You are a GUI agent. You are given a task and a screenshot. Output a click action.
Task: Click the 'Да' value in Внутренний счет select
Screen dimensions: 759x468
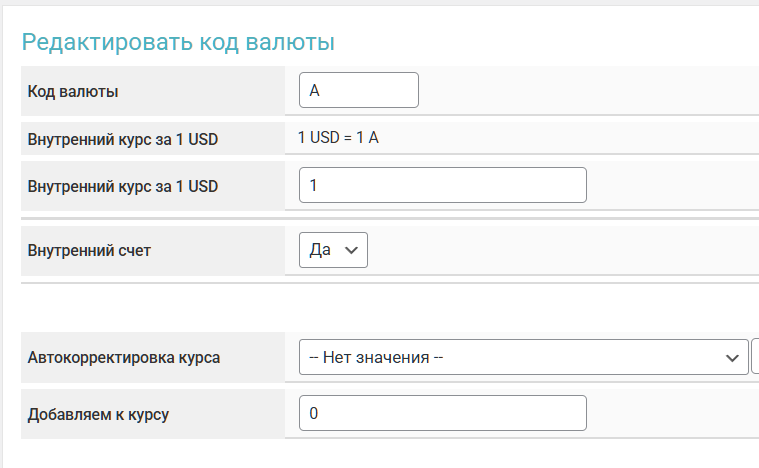pos(320,251)
